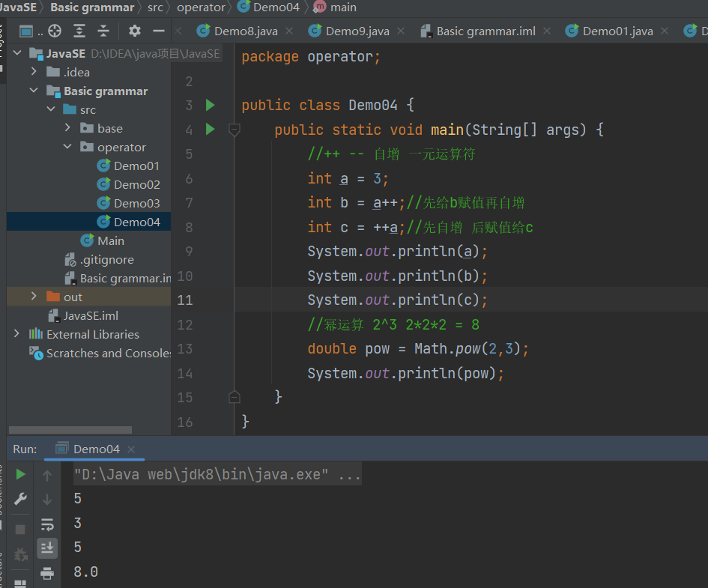Image resolution: width=708 pixels, height=588 pixels.
Task: Click the Select Opened File target icon
Action: pyautogui.click(x=55, y=31)
